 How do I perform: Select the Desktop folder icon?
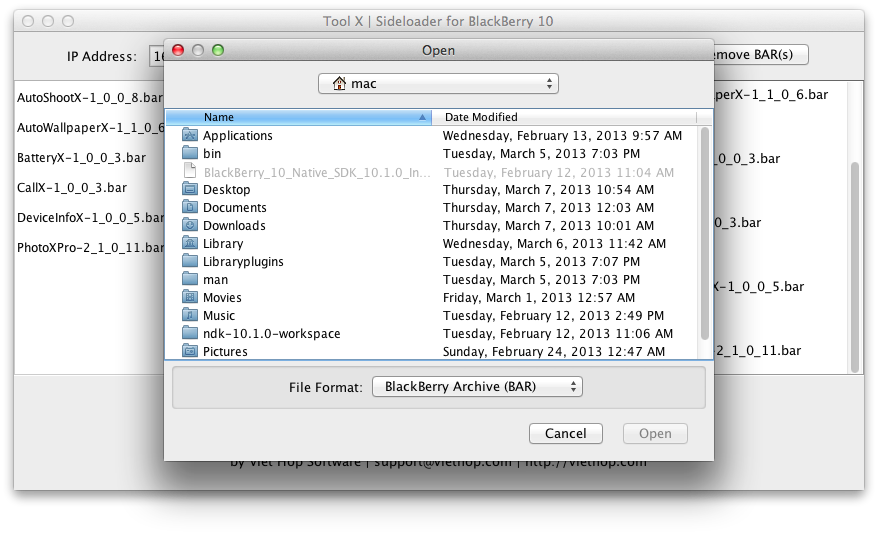tap(190, 189)
